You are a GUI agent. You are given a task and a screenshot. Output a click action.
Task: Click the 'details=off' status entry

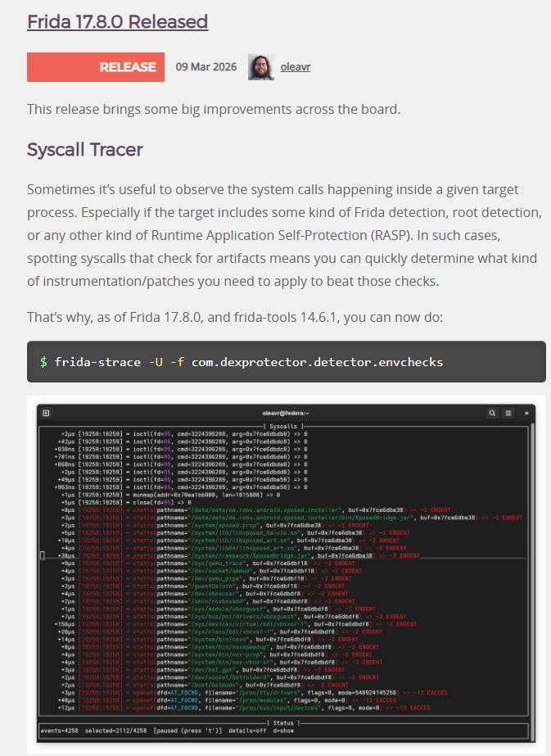click(x=248, y=731)
